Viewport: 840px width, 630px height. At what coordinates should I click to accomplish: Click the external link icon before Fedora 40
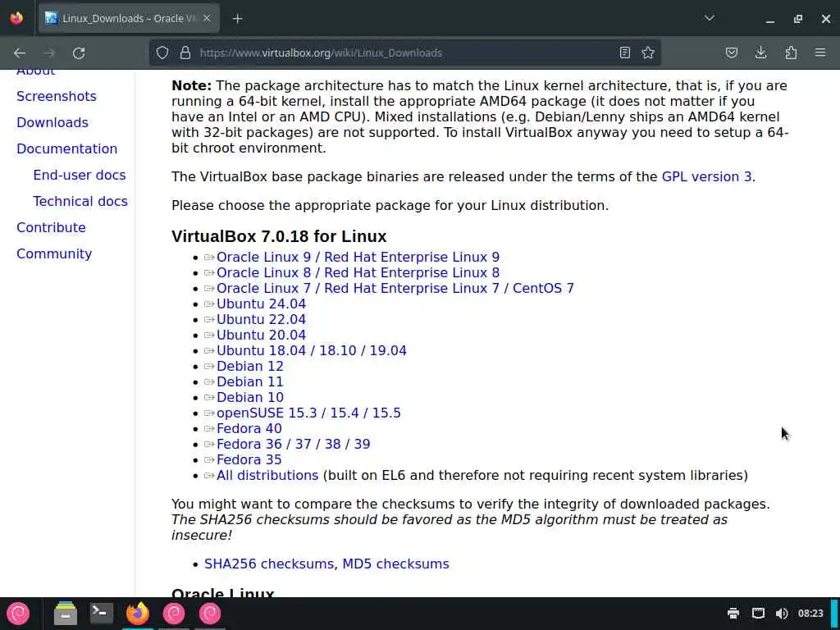tap(209, 428)
